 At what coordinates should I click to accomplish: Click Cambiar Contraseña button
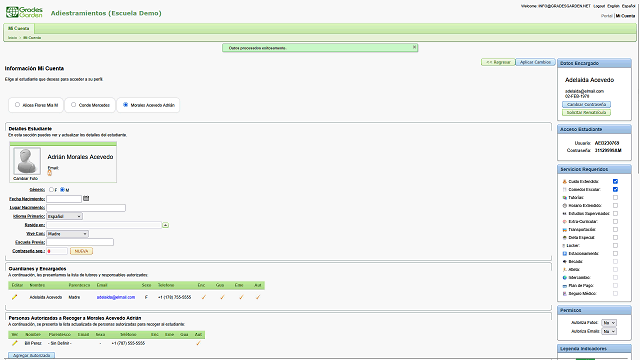tap(586, 104)
